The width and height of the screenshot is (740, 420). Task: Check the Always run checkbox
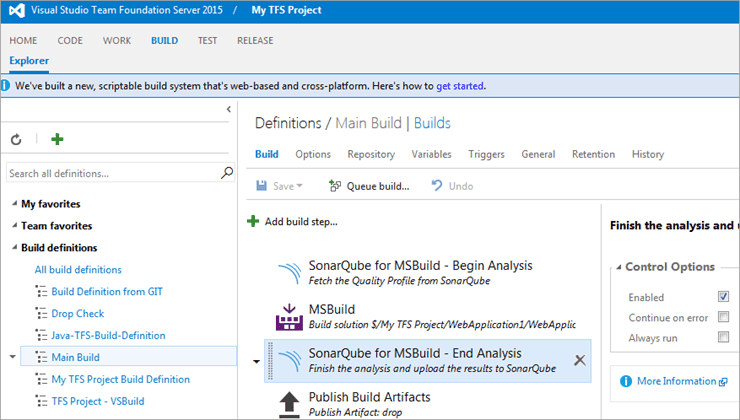coord(723,337)
